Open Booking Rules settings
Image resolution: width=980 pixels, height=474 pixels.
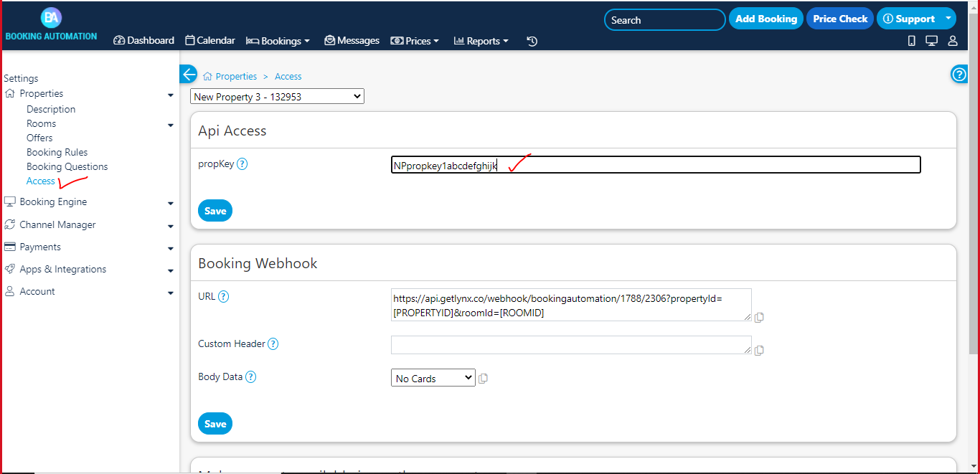pyautogui.click(x=57, y=152)
